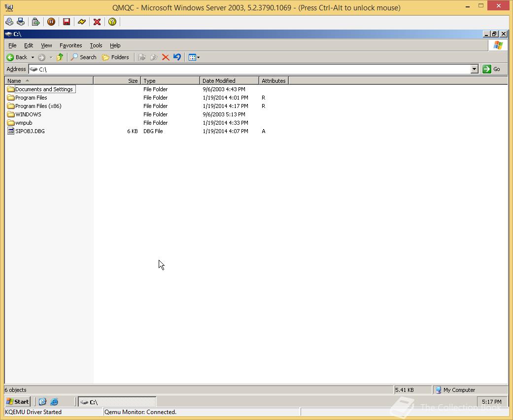Click the 6 KB size cell

tap(132, 131)
